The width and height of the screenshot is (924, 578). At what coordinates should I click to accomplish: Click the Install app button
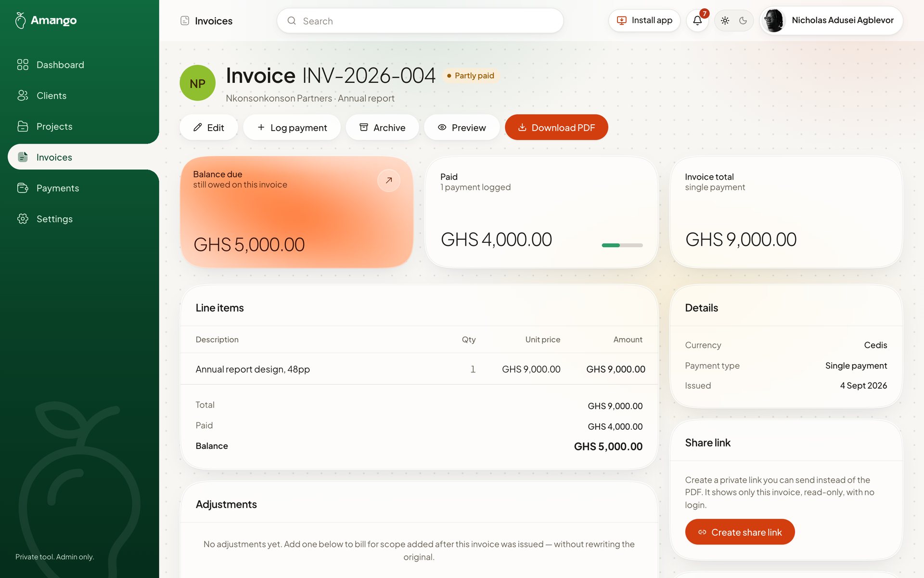pos(644,20)
